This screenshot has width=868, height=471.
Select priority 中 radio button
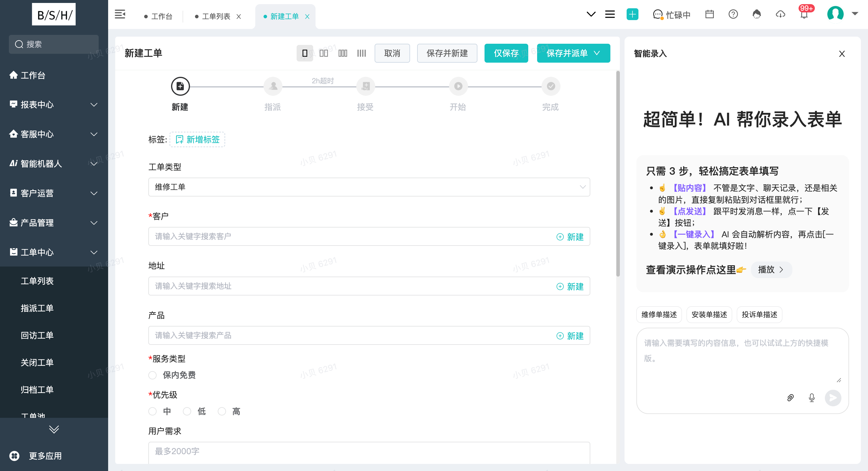click(x=152, y=411)
